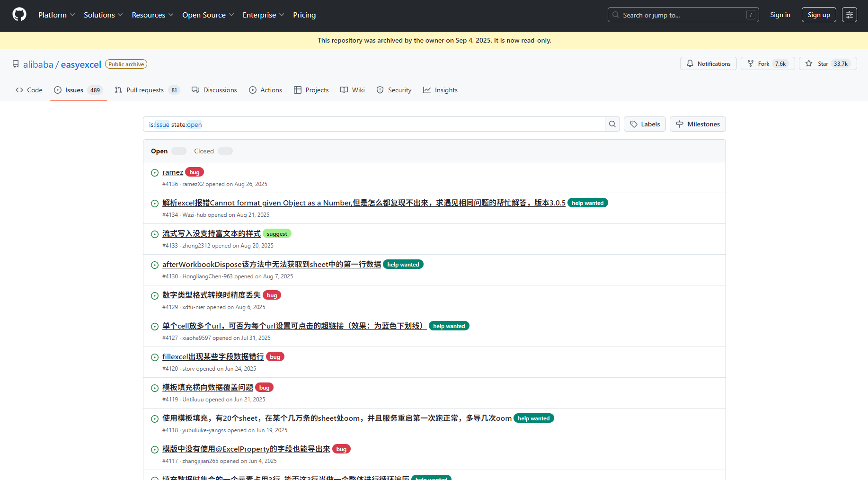Viewport: 868px width, 480px height.
Task: Click the fork icon on the Fork button
Action: (752, 63)
